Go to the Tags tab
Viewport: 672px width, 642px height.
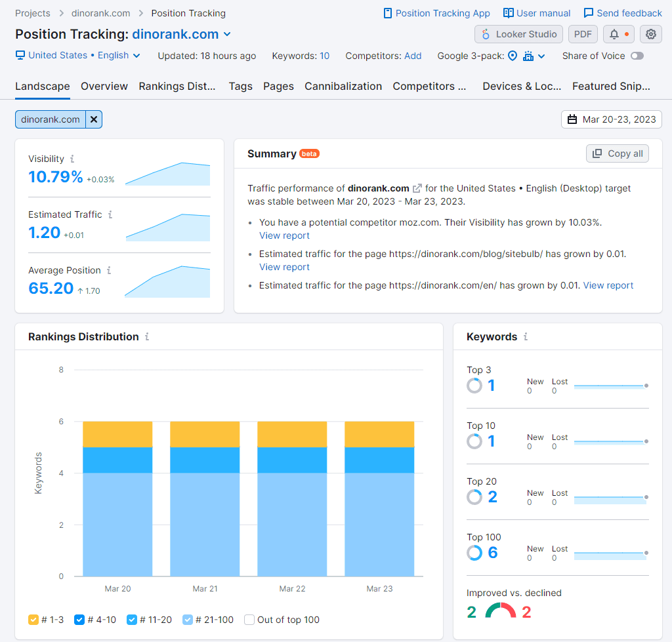tap(240, 86)
